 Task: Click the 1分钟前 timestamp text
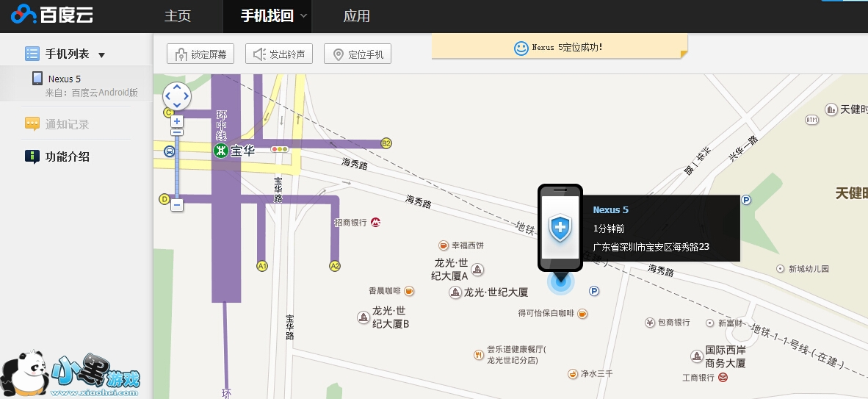(x=608, y=229)
